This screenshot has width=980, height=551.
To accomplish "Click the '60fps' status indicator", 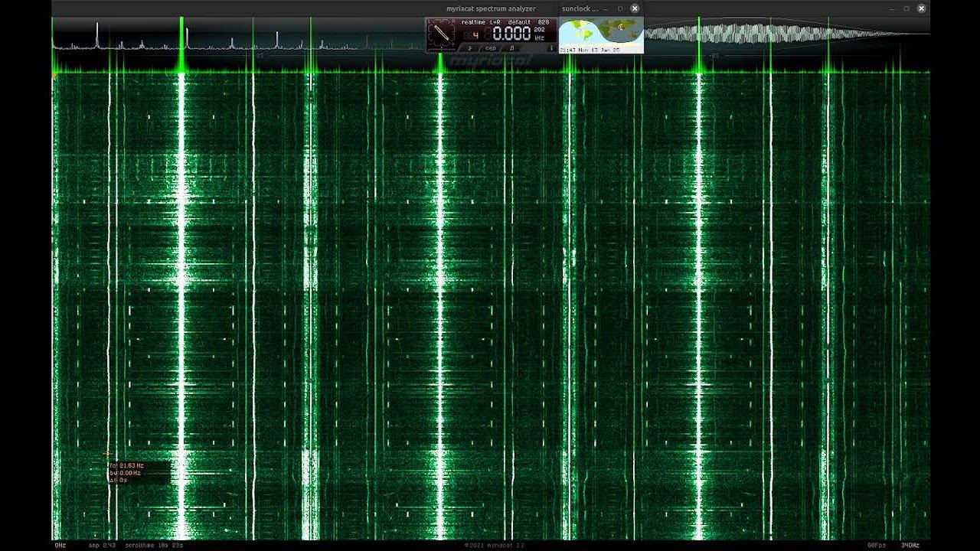I will 876,545.
